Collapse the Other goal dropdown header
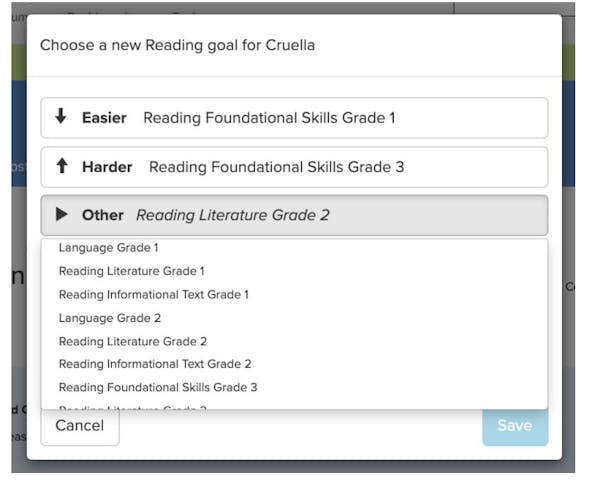Image resolution: width=600 pixels, height=490 pixels. [x=294, y=215]
